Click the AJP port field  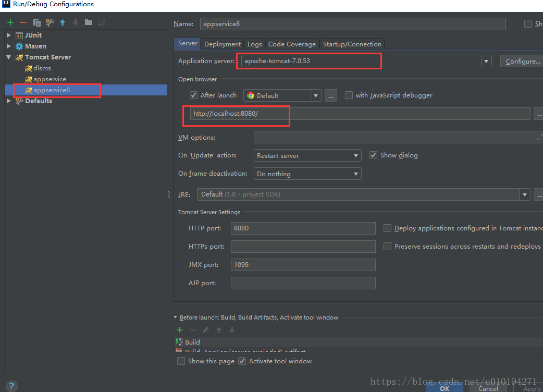tap(303, 283)
